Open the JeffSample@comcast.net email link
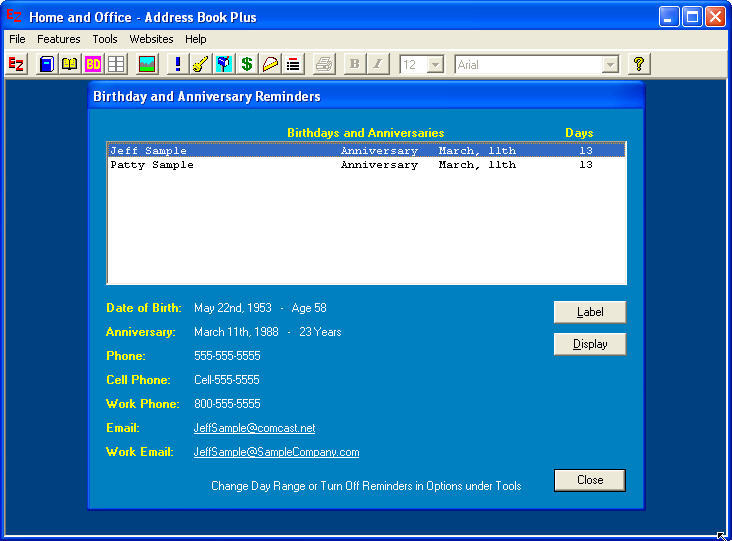The height and width of the screenshot is (541, 732). pyautogui.click(x=254, y=428)
